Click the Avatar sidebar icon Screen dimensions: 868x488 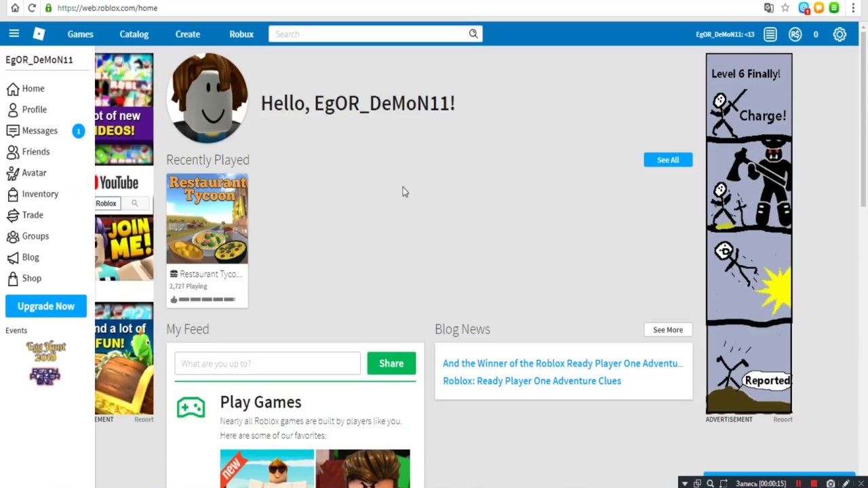[x=13, y=173]
